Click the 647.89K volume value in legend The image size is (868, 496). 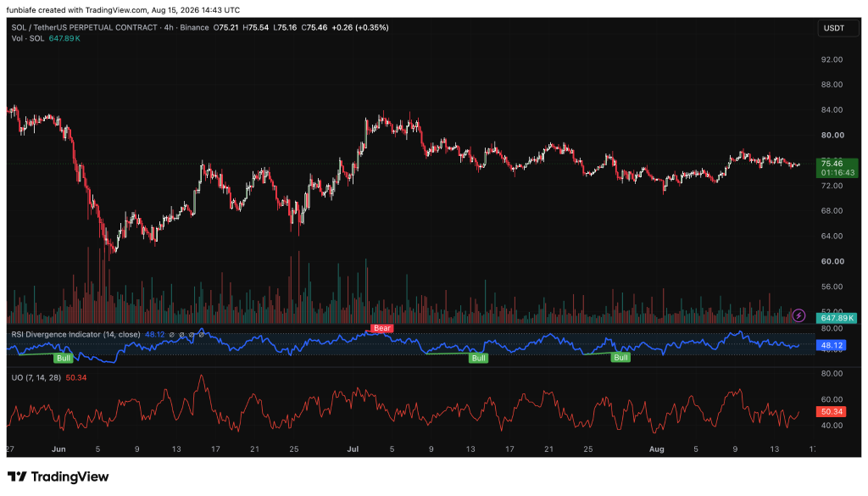(64, 38)
